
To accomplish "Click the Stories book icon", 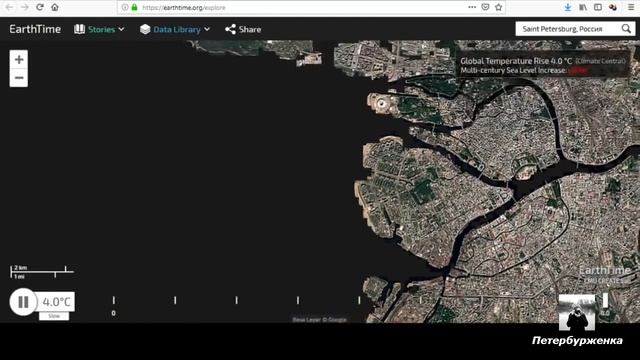I will (x=80, y=29).
